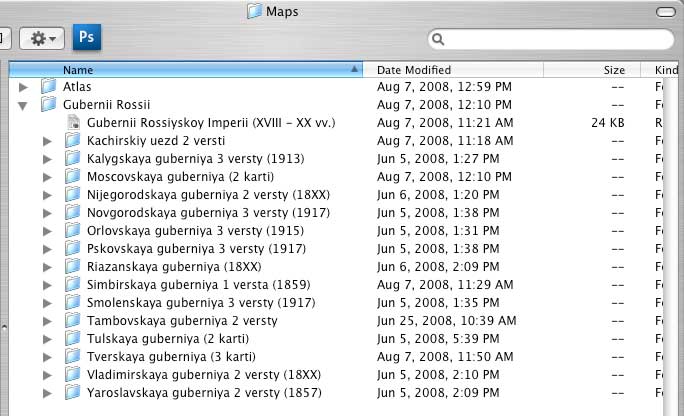Click the magnifier icon in search field
This screenshot has height=416, width=684.
click(x=437, y=39)
